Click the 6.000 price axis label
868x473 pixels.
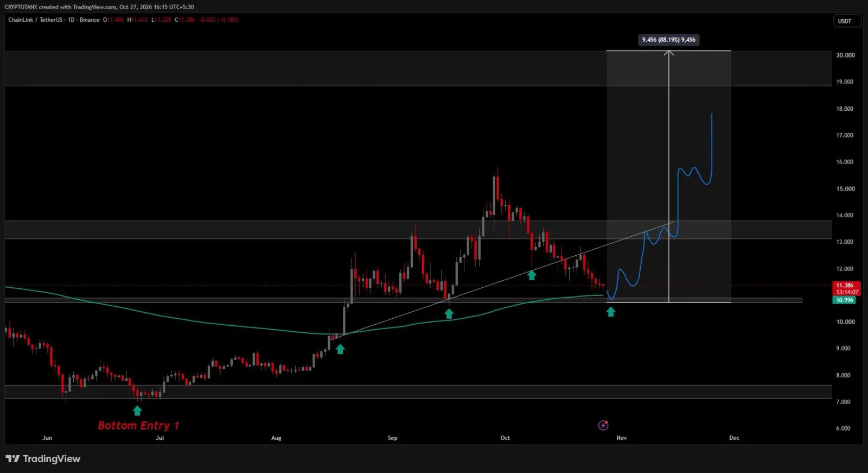(843, 428)
